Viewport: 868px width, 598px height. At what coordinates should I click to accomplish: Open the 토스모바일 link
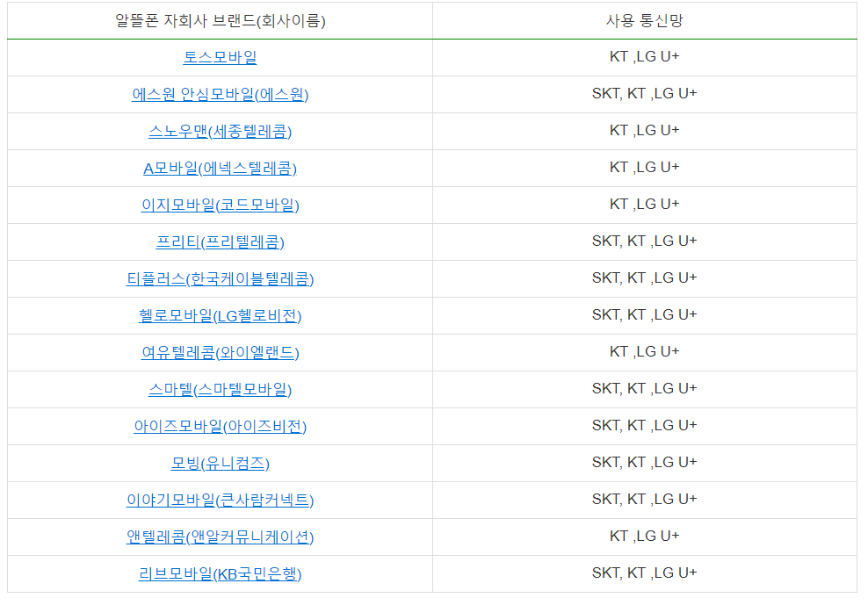pyautogui.click(x=220, y=57)
